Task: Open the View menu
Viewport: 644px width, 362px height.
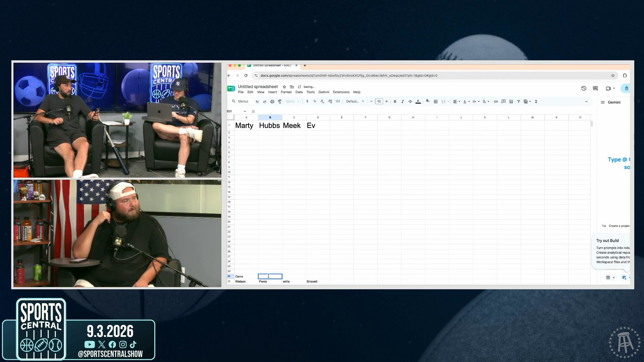Action: 261,92
